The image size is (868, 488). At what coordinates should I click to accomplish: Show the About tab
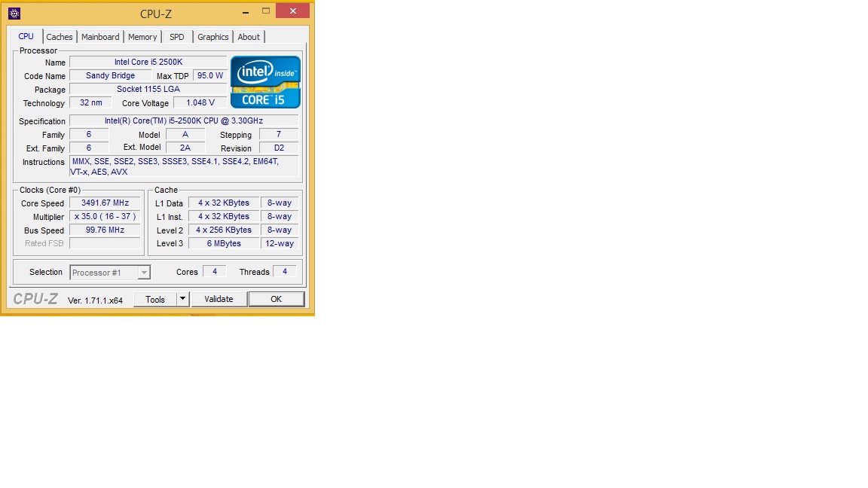249,37
